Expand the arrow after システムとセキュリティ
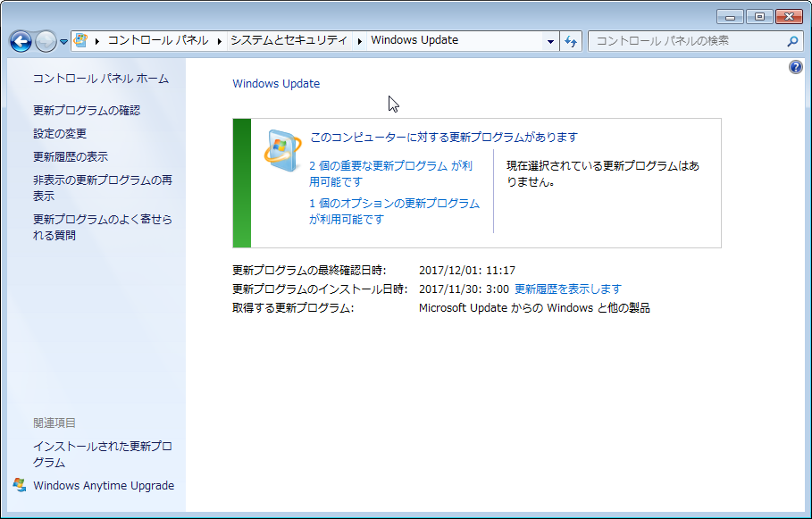 359,41
